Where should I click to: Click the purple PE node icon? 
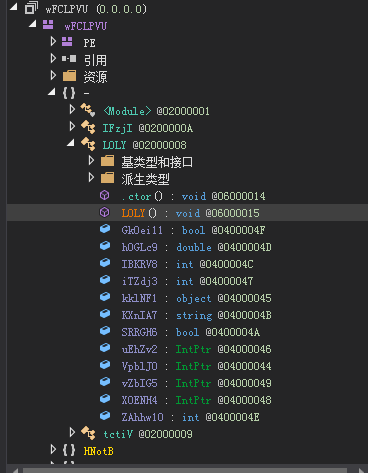pos(67,42)
